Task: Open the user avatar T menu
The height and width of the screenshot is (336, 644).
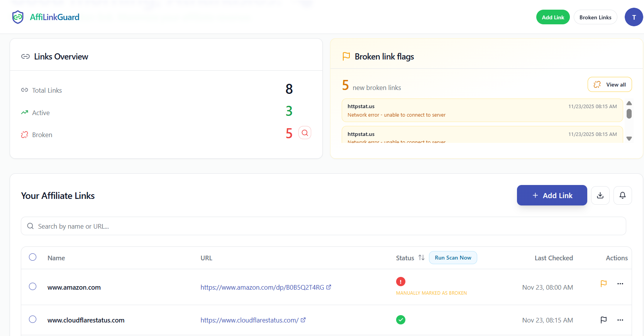Action: pyautogui.click(x=634, y=17)
